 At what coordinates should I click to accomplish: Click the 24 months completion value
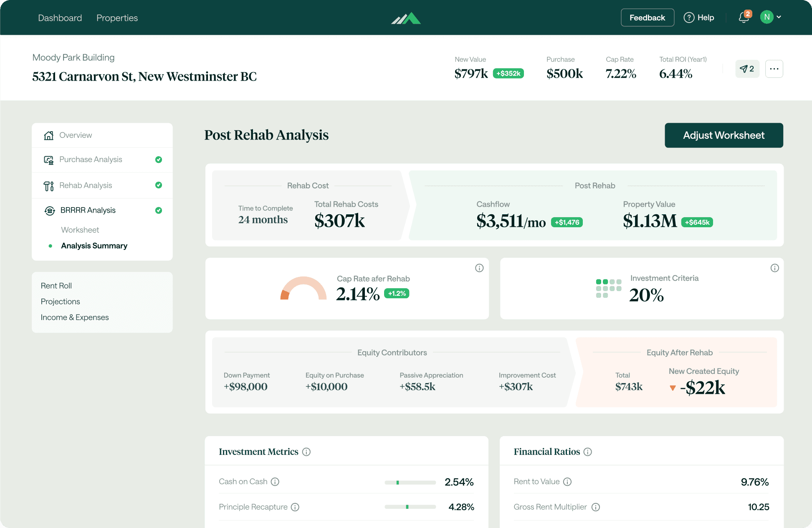[x=263, y=220]
